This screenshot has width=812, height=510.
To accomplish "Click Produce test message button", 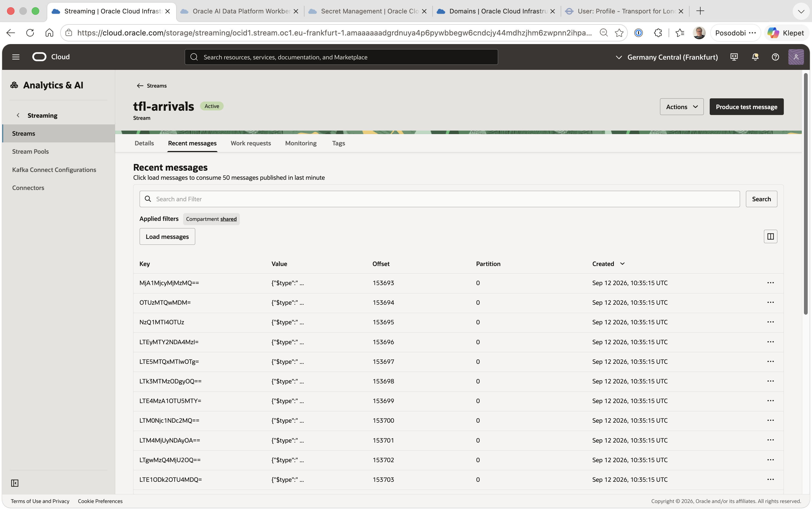I will click(x=746, y=107).
